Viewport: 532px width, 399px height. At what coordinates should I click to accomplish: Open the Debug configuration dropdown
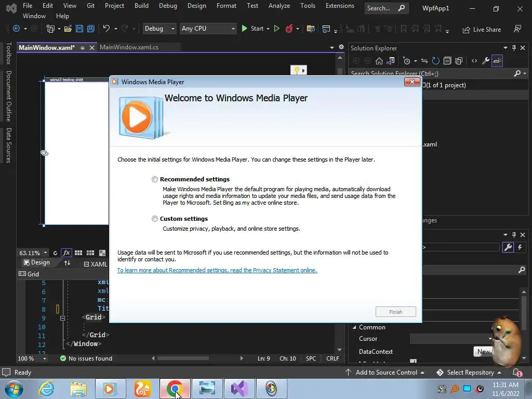(159, 29)
